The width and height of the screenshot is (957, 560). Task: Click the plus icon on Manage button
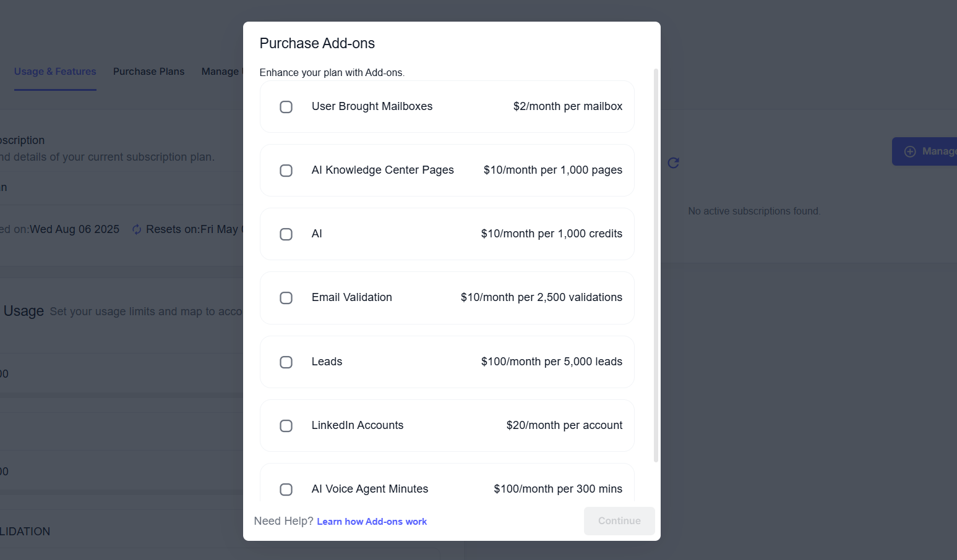910,151
